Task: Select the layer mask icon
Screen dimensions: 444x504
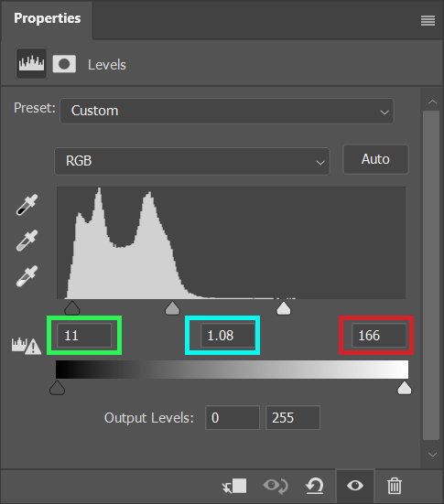Action: coord(64,64)
